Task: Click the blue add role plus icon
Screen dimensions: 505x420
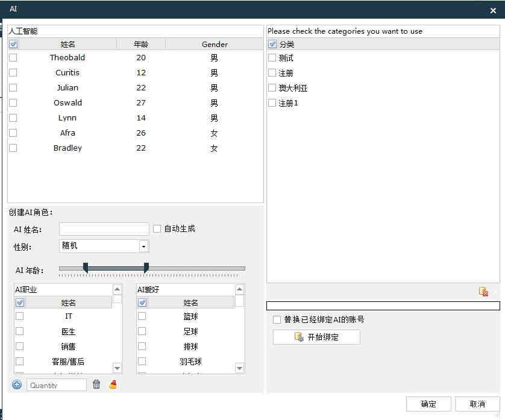Action: click(x=17, y=384)
